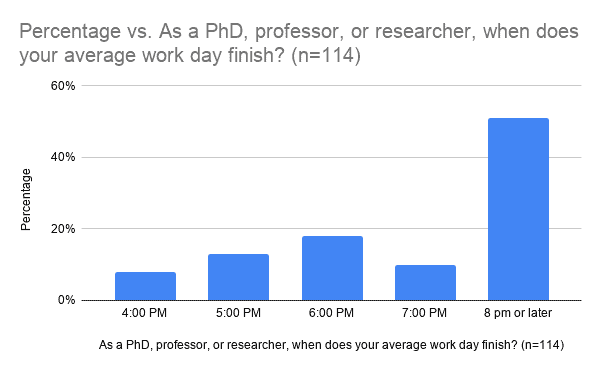Screen dimensions: 600x371
Task: Click the 0% axis label
Action: point(67,300)
